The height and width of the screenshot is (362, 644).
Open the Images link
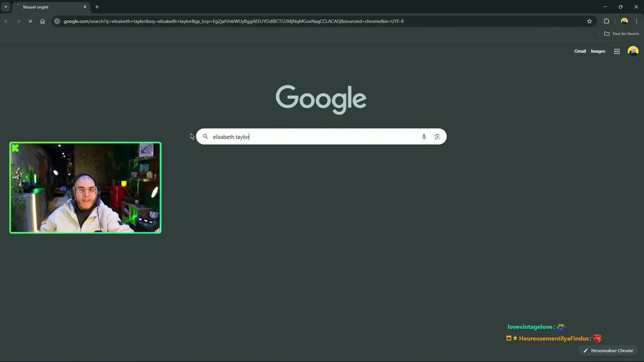coord(598,51)
